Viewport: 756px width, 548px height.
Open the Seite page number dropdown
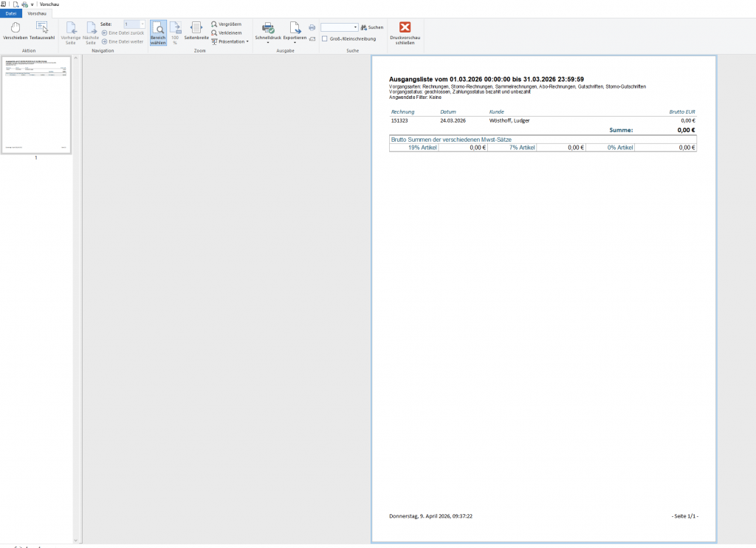[142, 24]
